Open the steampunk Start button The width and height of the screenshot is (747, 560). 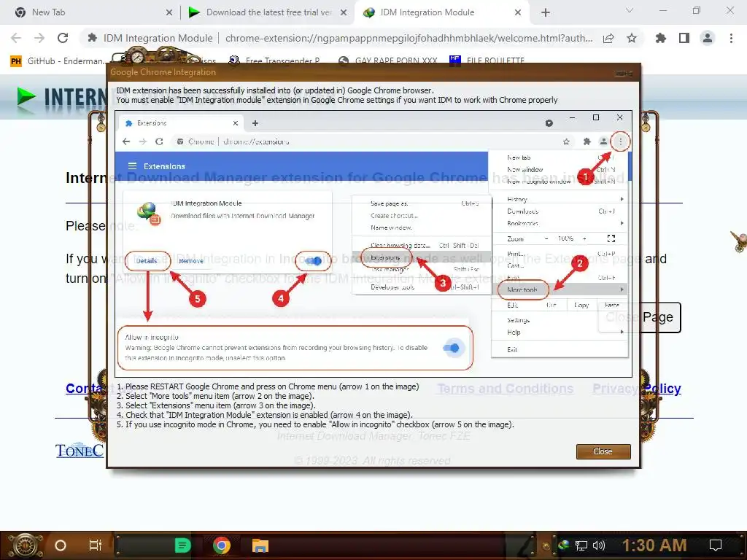click(26, 545)
